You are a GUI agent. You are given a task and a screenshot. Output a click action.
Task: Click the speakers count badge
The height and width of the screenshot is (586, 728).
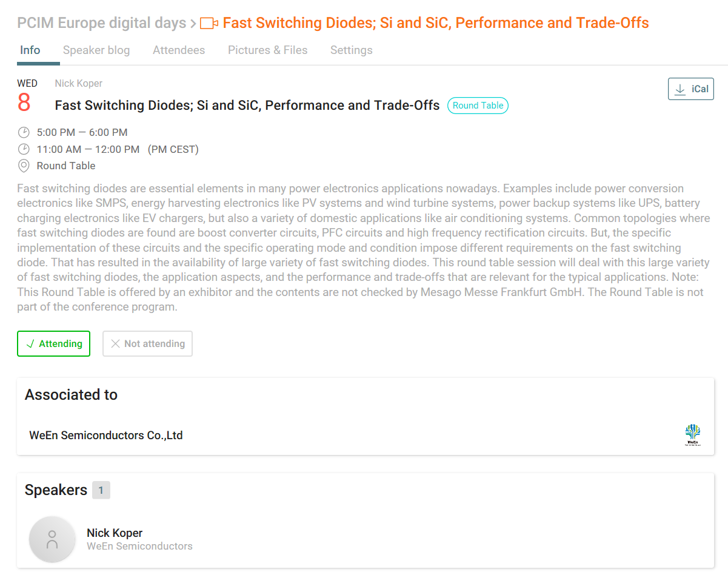(x=101, y=490)
